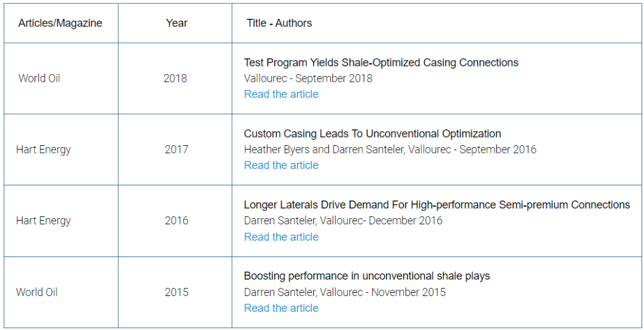The width and height of the screenshot is (644, 330).
Task: Click the 2015 year cell
Action: pyautogui.click(x=177, y=292)
